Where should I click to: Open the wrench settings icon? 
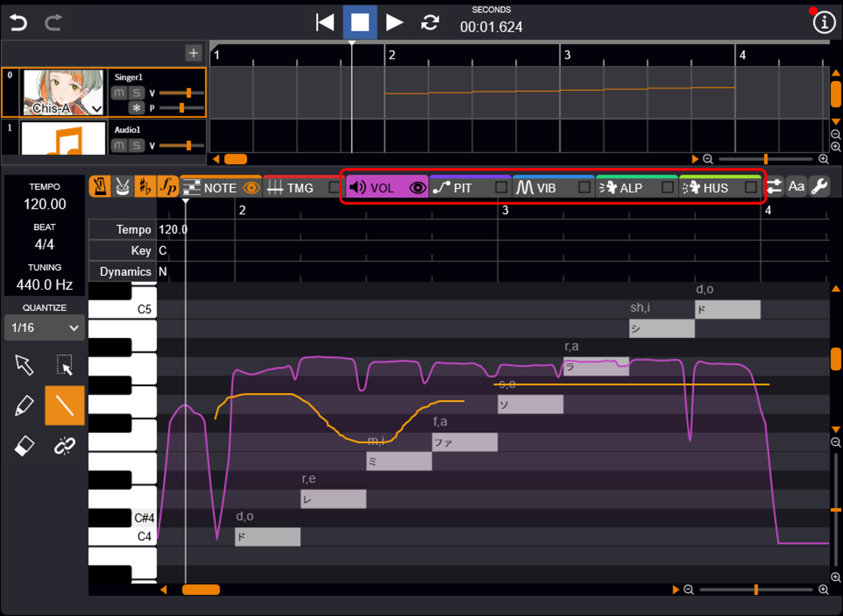point(819,187)
